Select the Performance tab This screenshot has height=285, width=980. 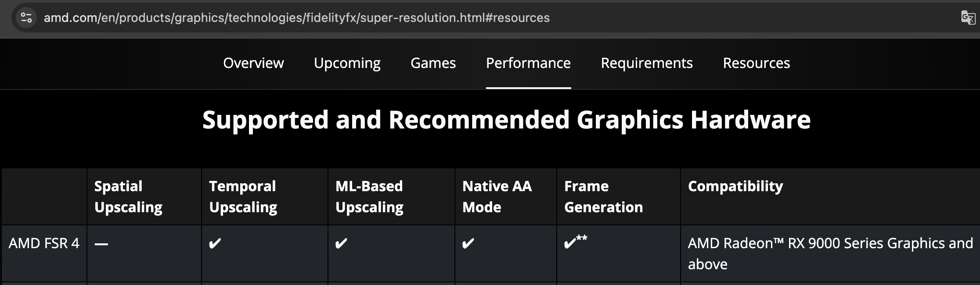528,63
